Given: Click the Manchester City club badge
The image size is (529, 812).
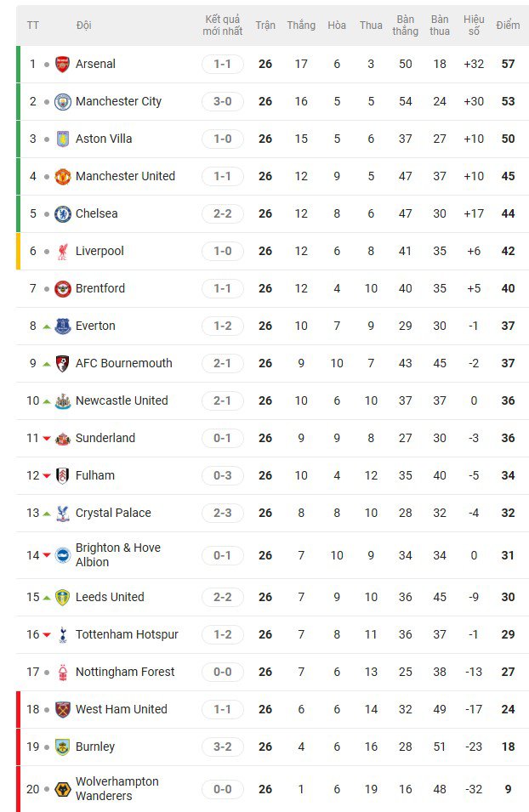Looking at the screenshot, I should click(x=62, y=101).
